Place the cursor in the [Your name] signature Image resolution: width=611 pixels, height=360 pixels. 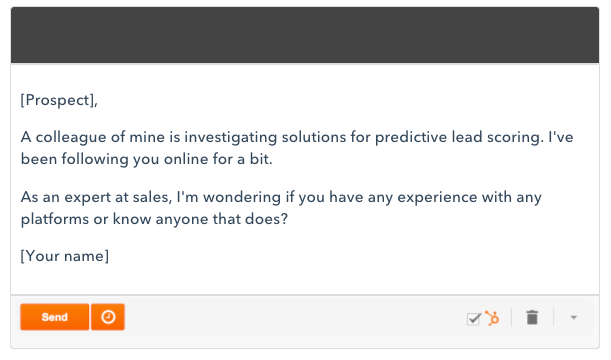[65, 256]
